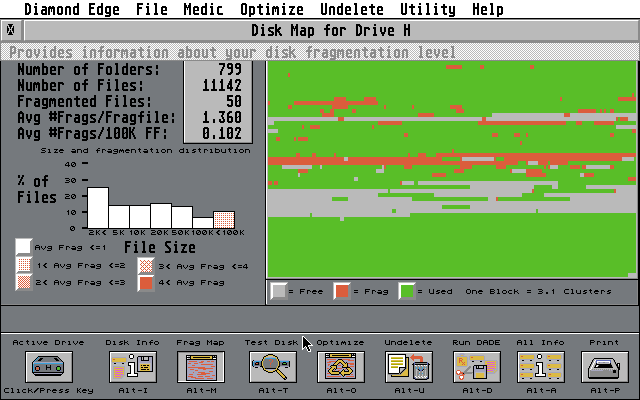Open the Medic menu
640x400 pixels.
[203, 9]
